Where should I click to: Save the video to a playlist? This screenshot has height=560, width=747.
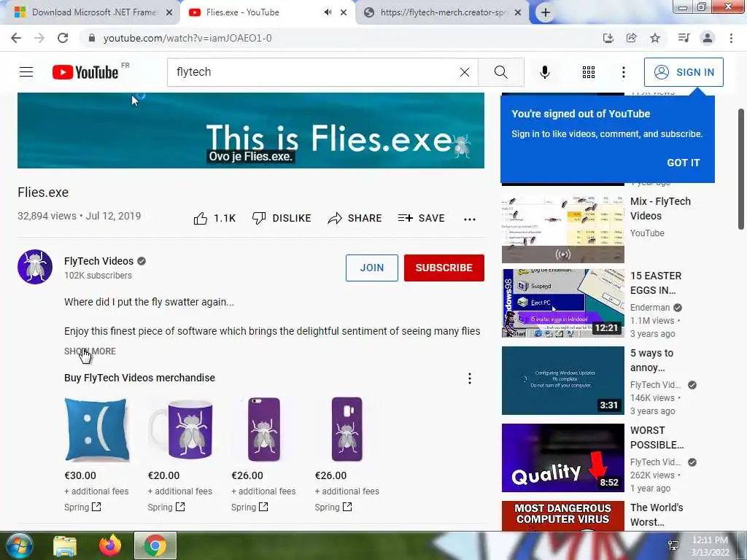click(x=421, y=218)
